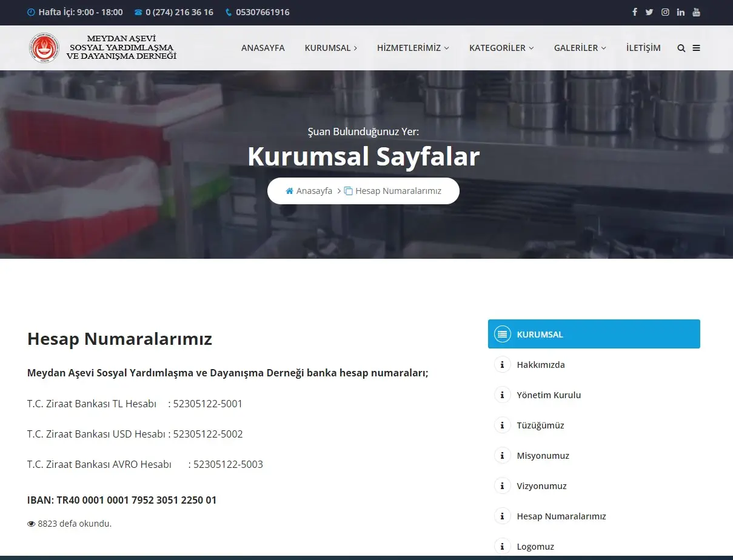Click the search magnifier icon
Screen dimensions: 733x560
click(x=681, y=48)
